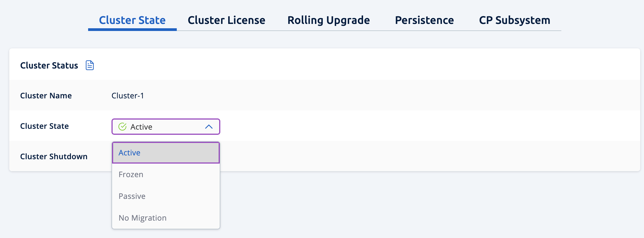Open the Cluster State selector field
This screenshot has height=238, width=644.
[166, 127]
